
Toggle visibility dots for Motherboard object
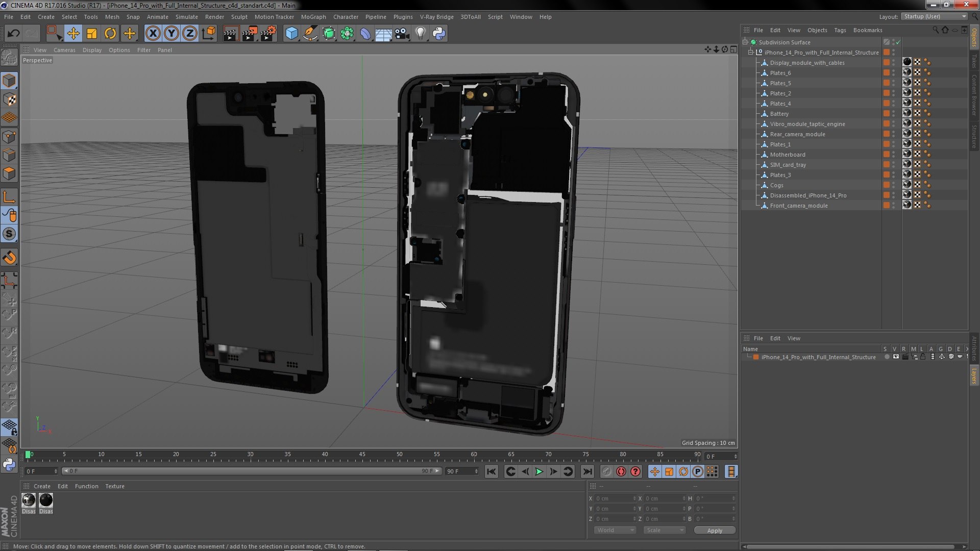click(x=893, y=155)
